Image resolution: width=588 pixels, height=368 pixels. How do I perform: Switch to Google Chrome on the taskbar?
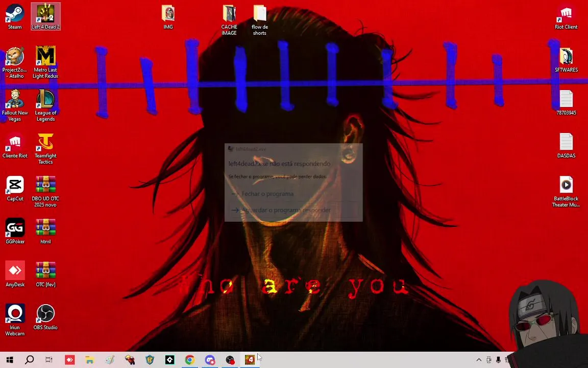[x=190, y=360]
